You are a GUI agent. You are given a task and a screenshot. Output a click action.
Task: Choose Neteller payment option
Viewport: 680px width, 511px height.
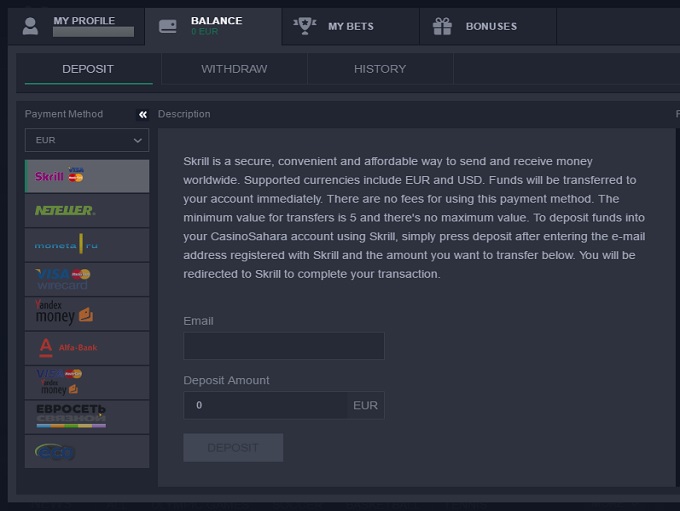click(x=86, y=210)
